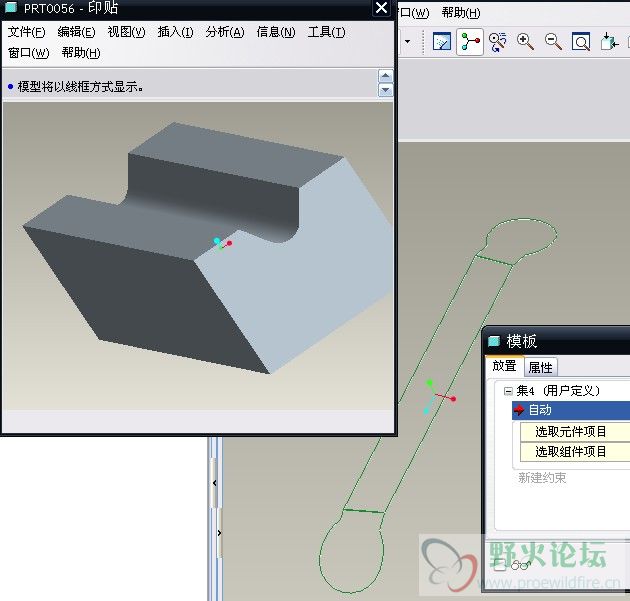Screen dimensions: 630x601
Task: Open 帮助(H) menu in main window
Action: [x=460, y=12]
